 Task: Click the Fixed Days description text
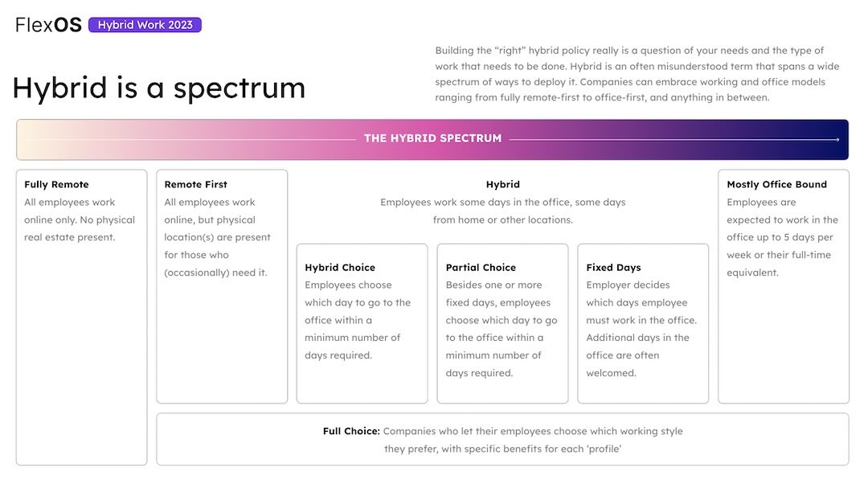(641, 329)
